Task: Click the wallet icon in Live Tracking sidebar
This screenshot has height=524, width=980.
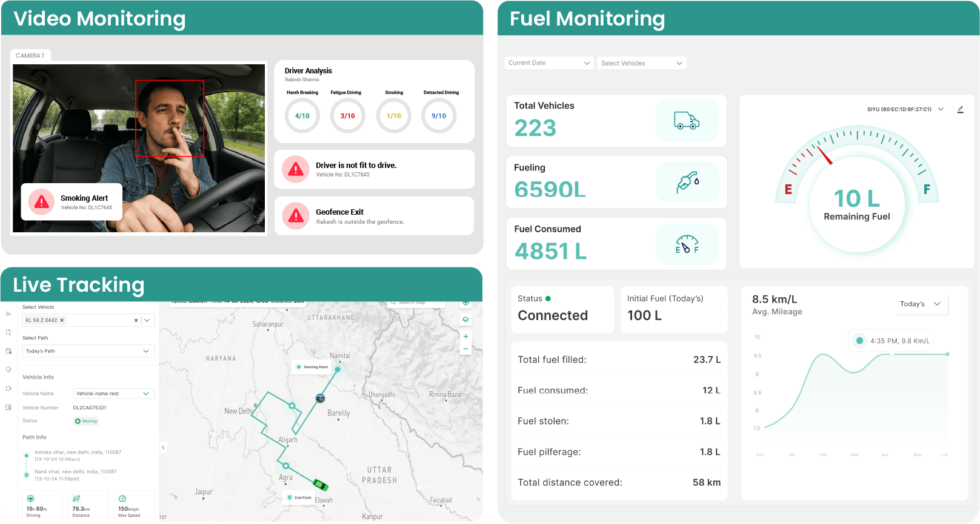Action: pos(8,407)
